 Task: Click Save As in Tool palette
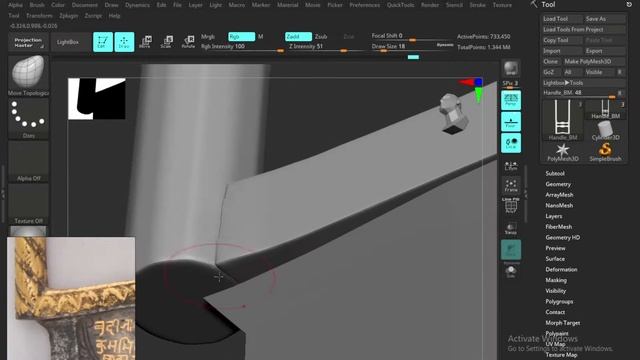[x=604, y=19]
